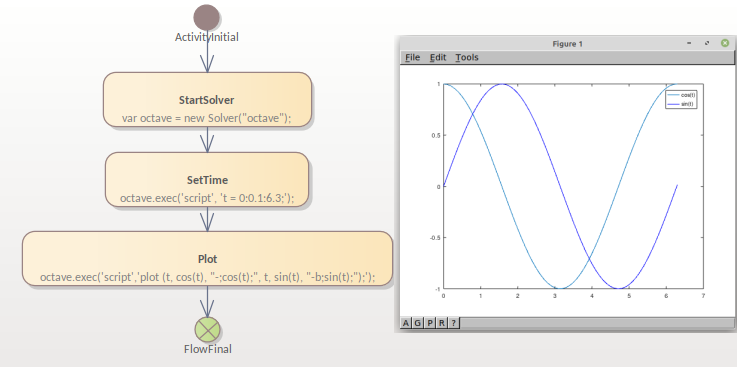
Task: Click the arrow between StartSolver and SetTime
Action: coord(207,140)
